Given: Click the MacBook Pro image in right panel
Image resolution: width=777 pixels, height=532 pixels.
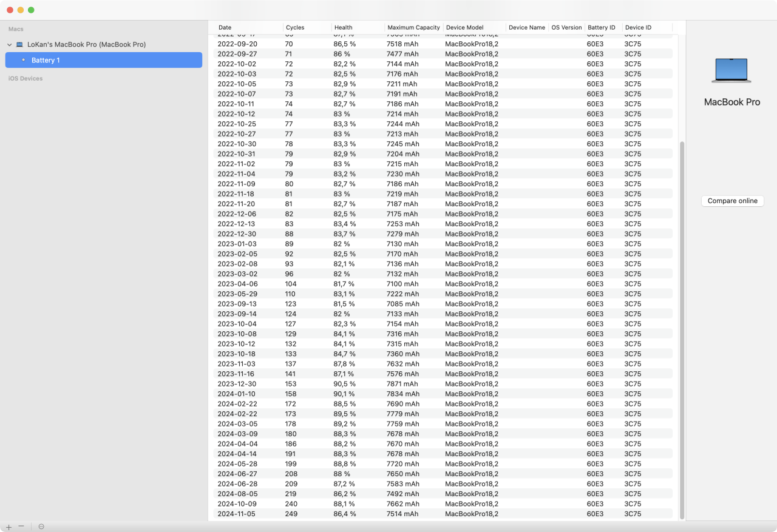Looking at the screenshot, I should (x=731, y=70).
